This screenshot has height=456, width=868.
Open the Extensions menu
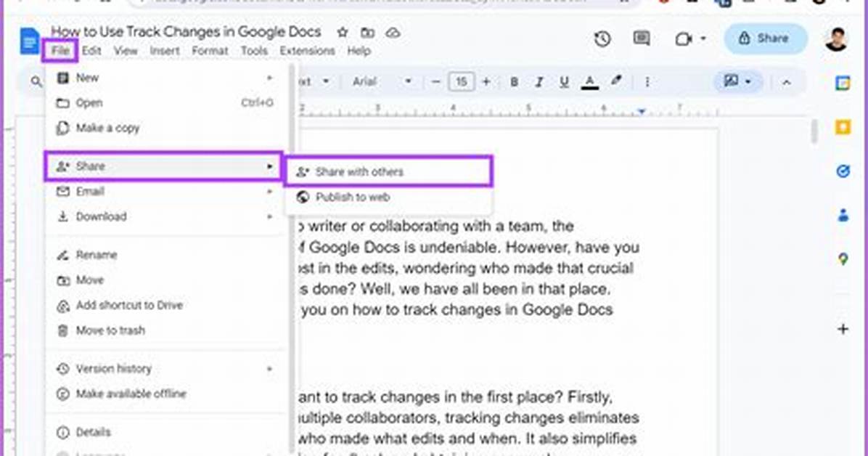(307, 51)
